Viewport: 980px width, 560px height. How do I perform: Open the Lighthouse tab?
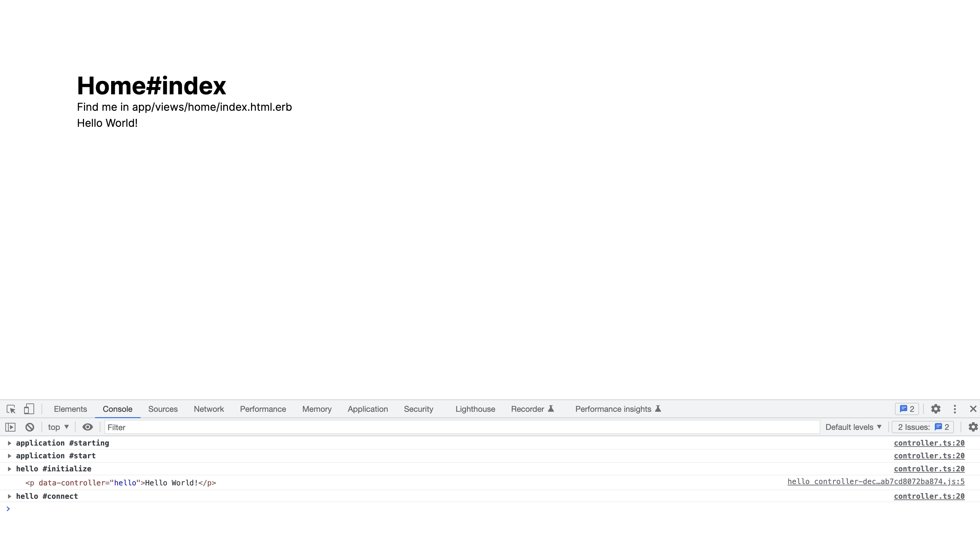[475, 409]
